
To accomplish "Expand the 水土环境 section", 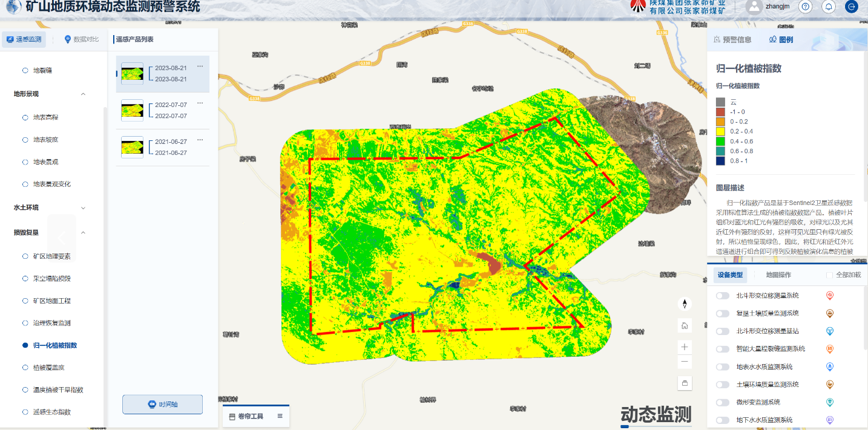I will 83,207.
